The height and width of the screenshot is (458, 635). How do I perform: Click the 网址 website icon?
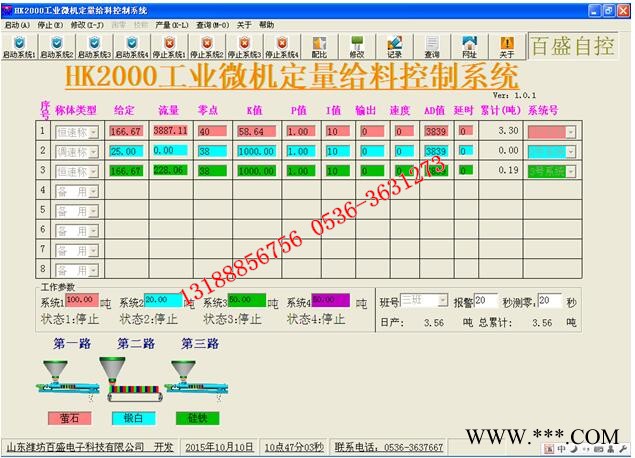[469, 47]
